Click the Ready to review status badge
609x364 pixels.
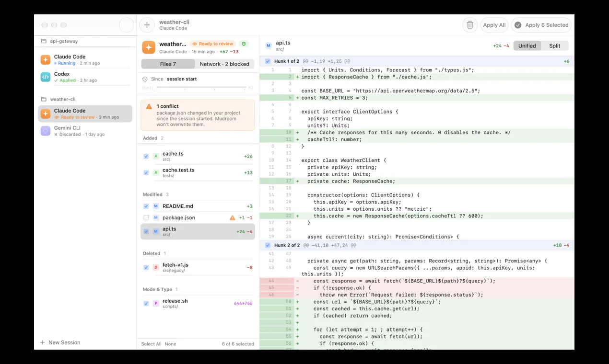212,44
